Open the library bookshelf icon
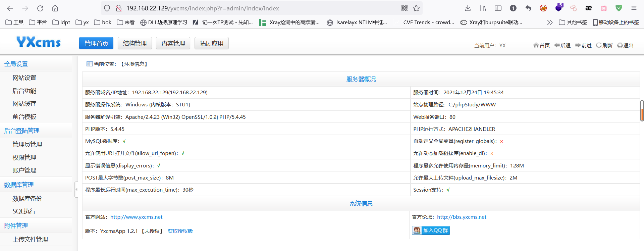 coord(483,8)
